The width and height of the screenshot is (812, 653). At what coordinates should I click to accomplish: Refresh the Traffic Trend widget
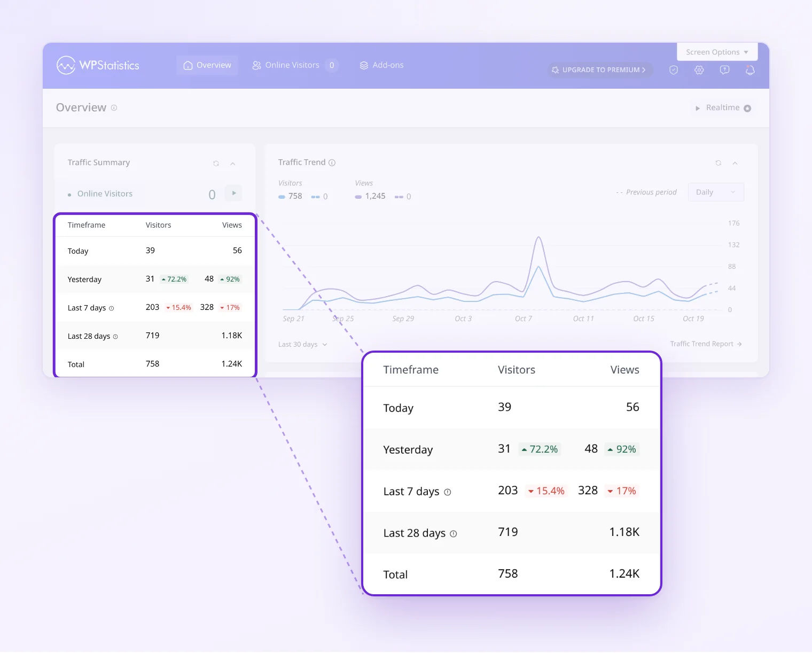pyautogui.click(x=719, y=163)
